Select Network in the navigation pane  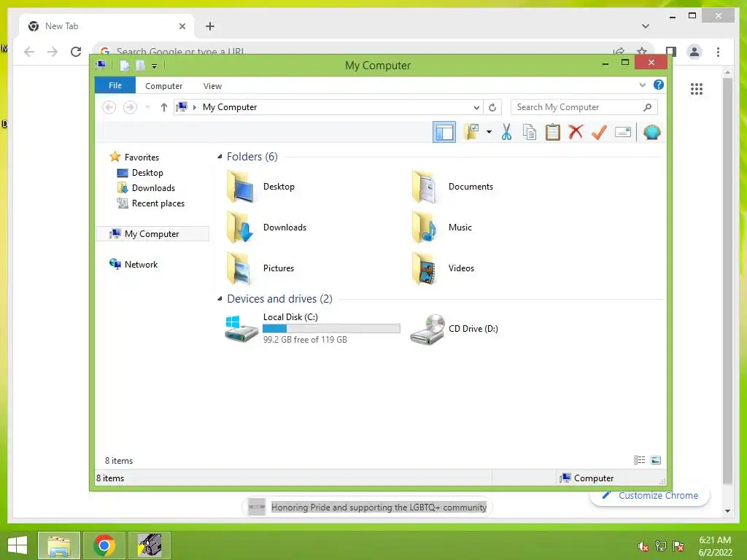(x=141, y=264)
